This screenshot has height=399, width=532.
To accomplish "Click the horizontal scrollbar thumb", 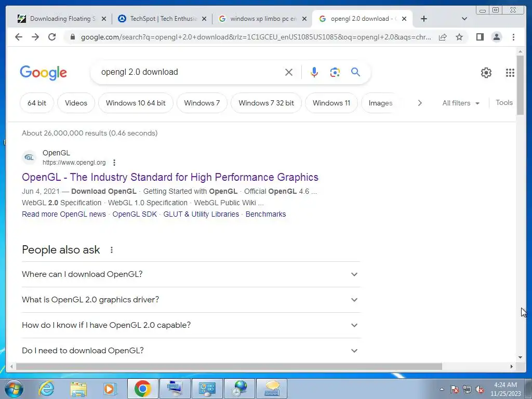I will tap(229, 366).
